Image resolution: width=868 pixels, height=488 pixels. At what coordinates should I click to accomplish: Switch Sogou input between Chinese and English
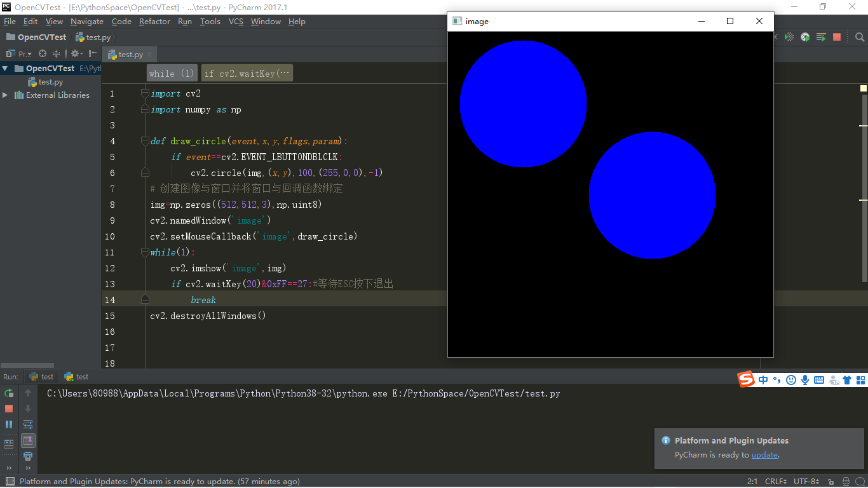[x=763, y=380]
